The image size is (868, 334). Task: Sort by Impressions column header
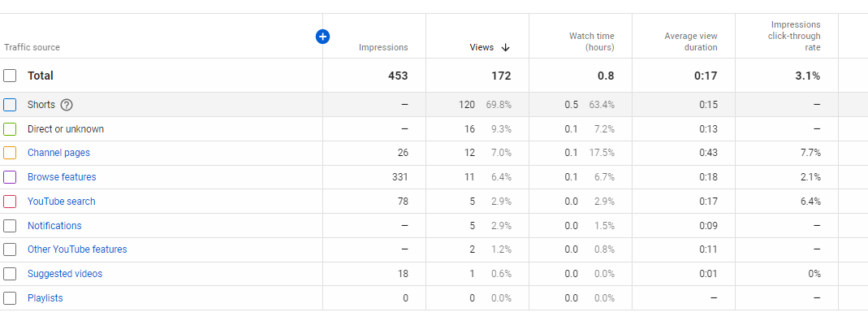(x=383, y=48)
